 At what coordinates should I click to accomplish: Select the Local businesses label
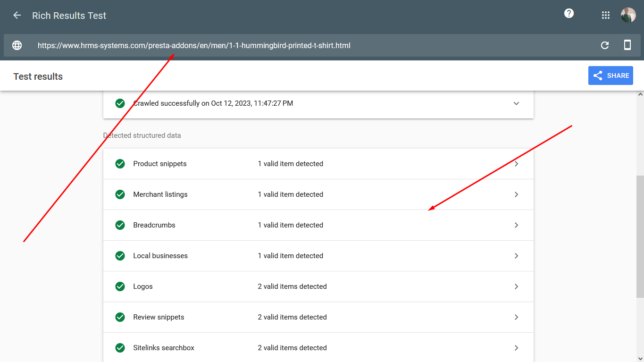tap(160, 256)
